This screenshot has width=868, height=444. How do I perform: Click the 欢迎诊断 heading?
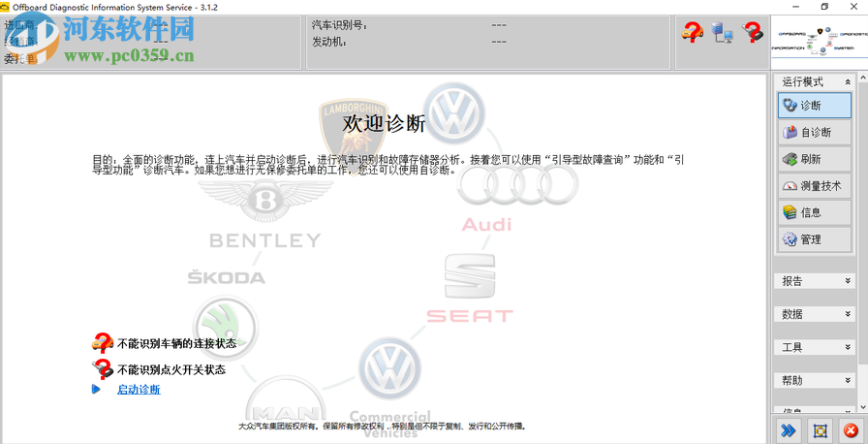[x=384, y=123]
